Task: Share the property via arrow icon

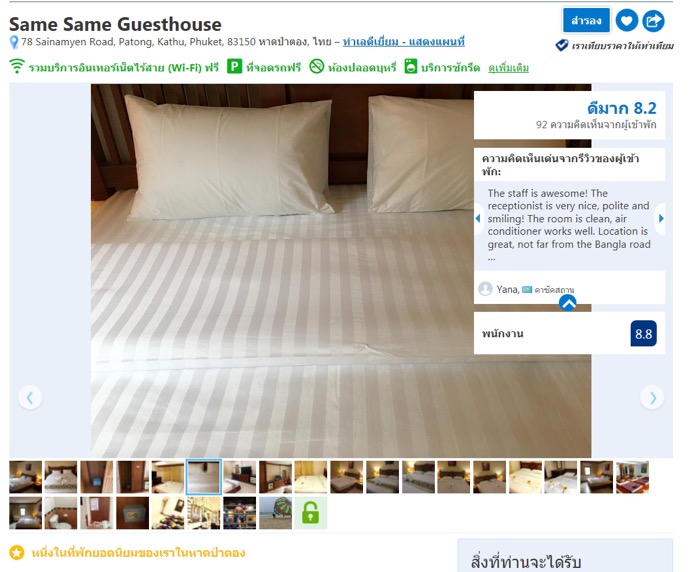Action: 653,21
